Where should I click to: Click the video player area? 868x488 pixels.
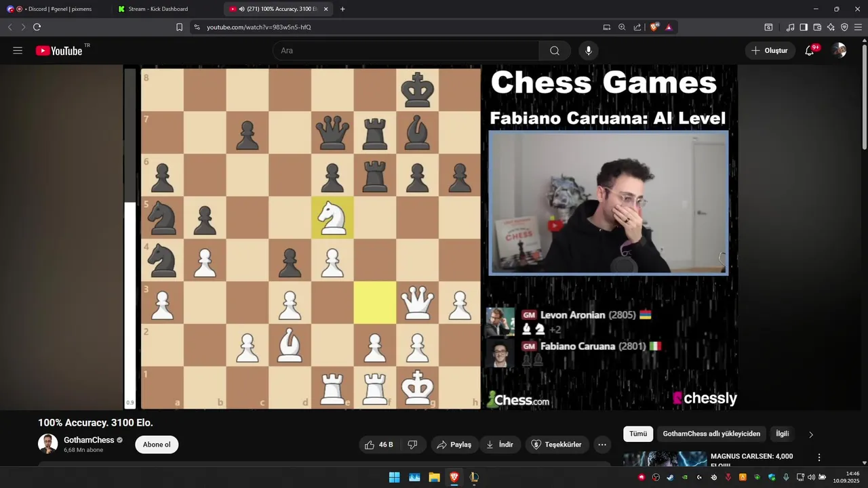[x=431, y=237]
